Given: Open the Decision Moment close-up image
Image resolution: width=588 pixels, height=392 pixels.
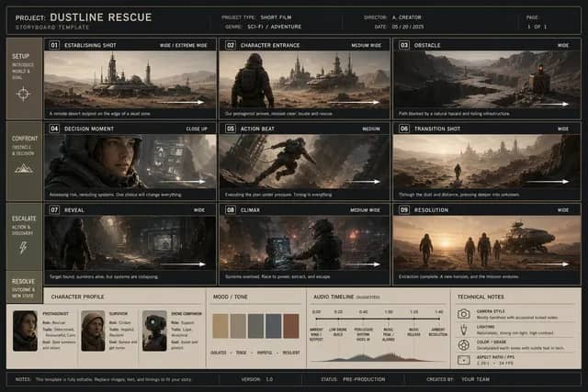Looking at the screenshot, I should coord(130,162).
